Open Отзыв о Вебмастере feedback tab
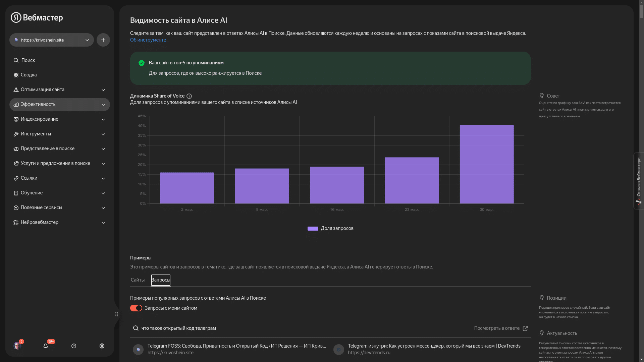Screen dimensions: 644x362 coord(638,181)
